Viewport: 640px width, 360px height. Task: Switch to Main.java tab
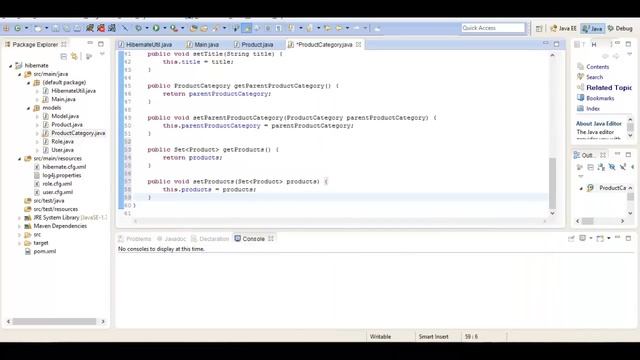pos(203,44)
